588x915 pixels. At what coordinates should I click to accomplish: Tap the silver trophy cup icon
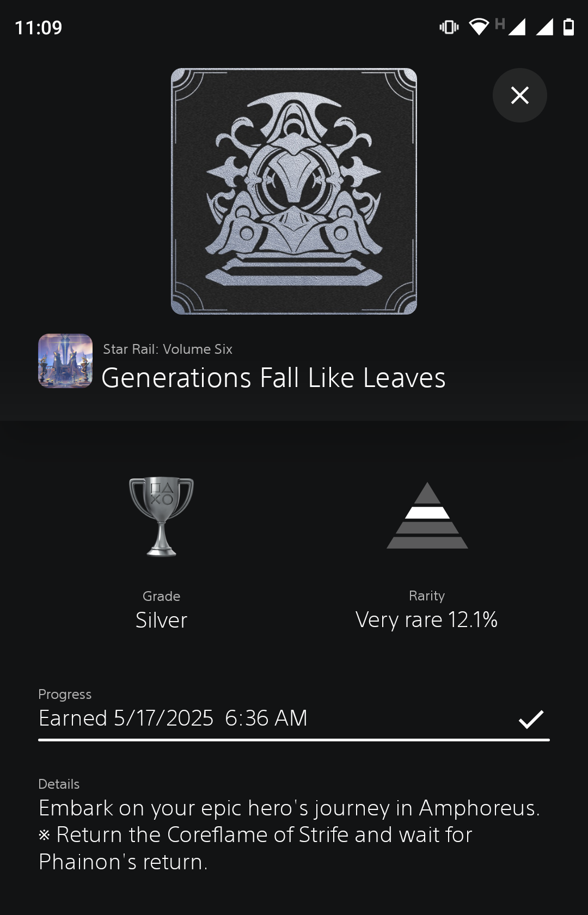[x=161, y=517]
